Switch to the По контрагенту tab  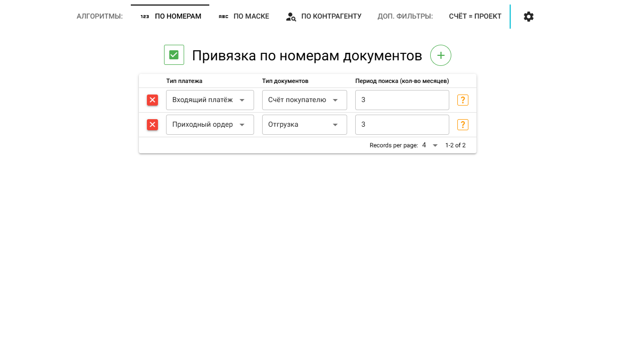pyautogui.click(x=324, y=17)
